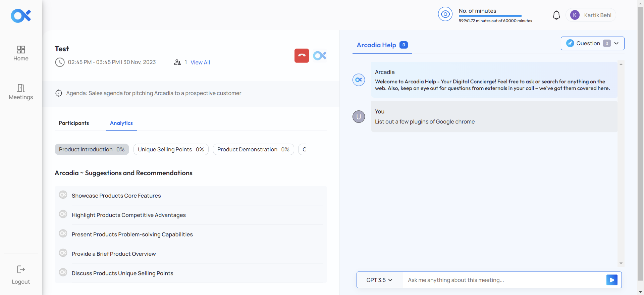Click the chat scrollbar up arrow

(x=621, y=64)
